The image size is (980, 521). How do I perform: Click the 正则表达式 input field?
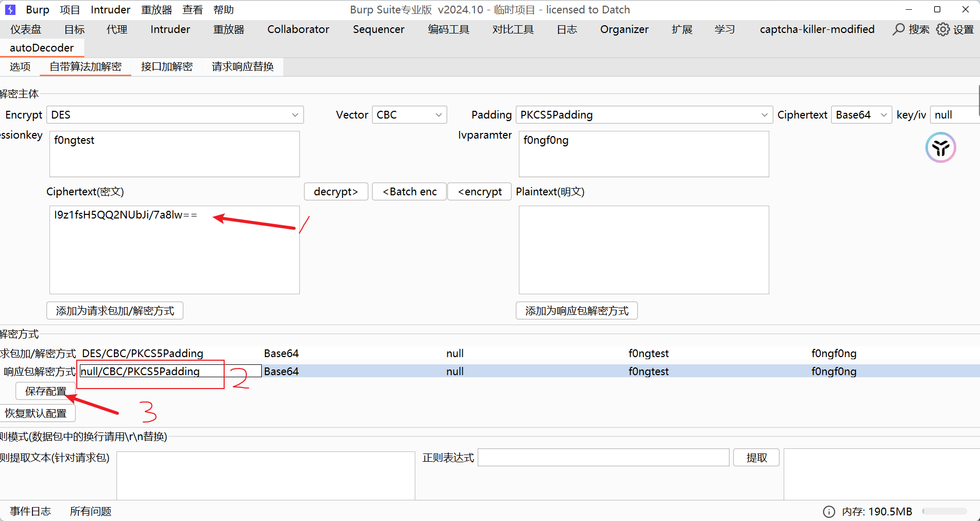pos(603,458)
